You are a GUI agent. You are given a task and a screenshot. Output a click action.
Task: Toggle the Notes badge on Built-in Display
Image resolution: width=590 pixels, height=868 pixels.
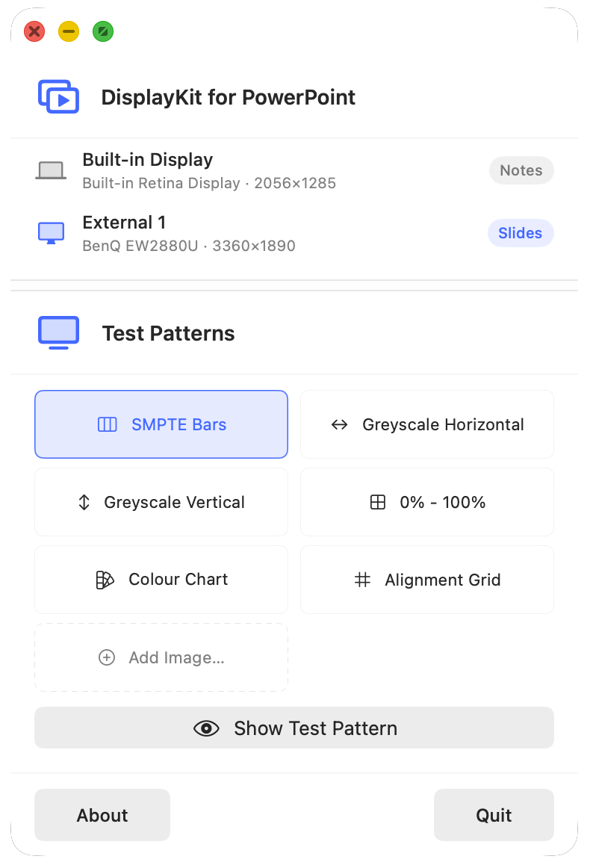[521, 170]
